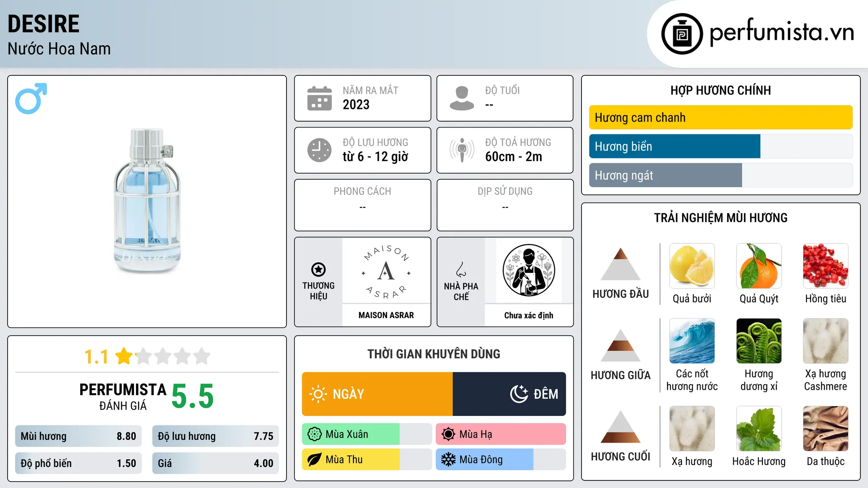Click the perfumer illustration above Chưa xác định
Viewport: 868px width, 488px height.
tap(529, 270)
